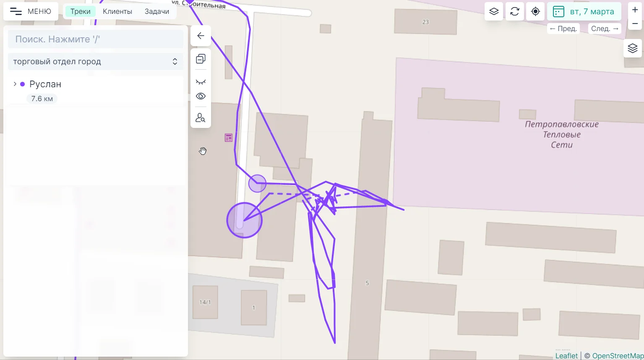Expand the Руслан track entry
The width and height of the screenshot is (644, 360).
[15, 84]
